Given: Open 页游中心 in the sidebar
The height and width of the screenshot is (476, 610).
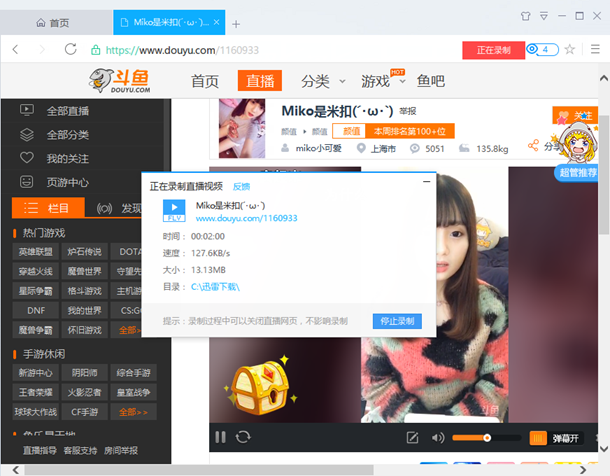Looking at the screenshot, I should point(68,182).
